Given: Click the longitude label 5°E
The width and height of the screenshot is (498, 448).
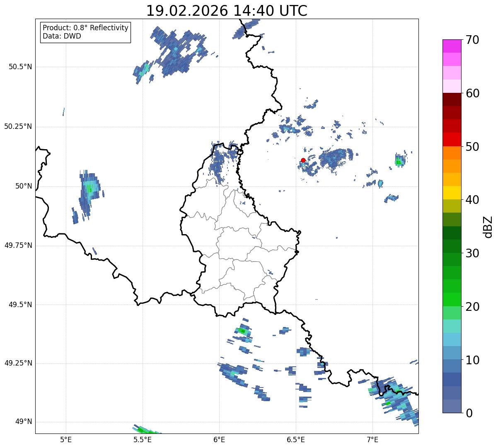Looking at the screenshot, I should click(x=66, y=439).
